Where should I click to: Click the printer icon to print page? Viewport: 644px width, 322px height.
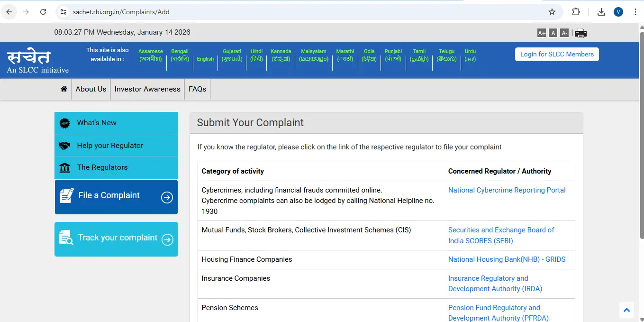581,33
